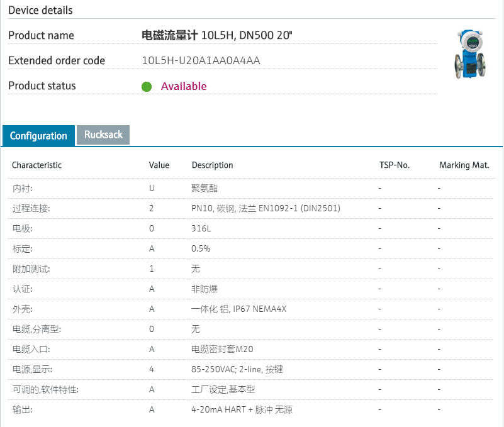The width and height of the screenshot is (504, 427).
Task: Click the Available status text
Action: coord(183,86)
